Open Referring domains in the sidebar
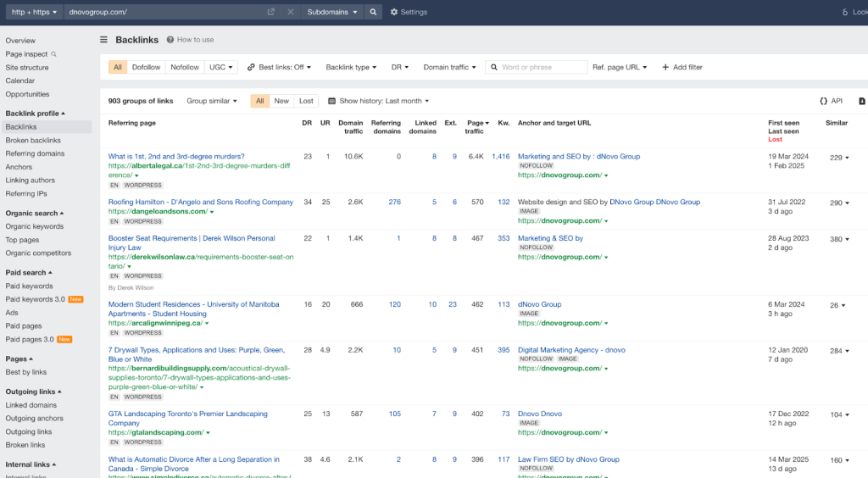The image size is (868, 478). (35, 153)
